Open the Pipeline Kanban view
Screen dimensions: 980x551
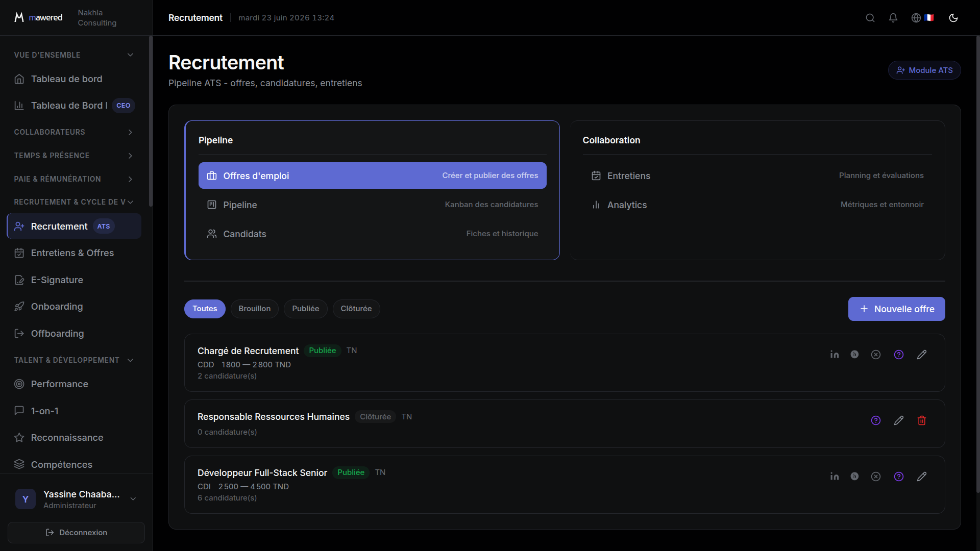[x=372, y=205]
